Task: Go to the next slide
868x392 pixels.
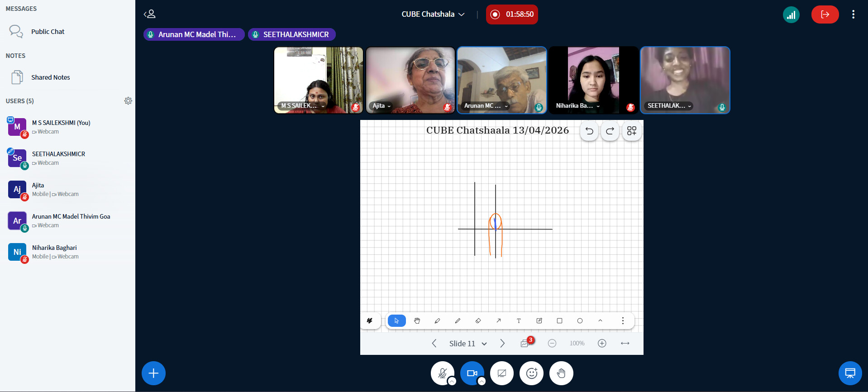Action: pos(502,344)
